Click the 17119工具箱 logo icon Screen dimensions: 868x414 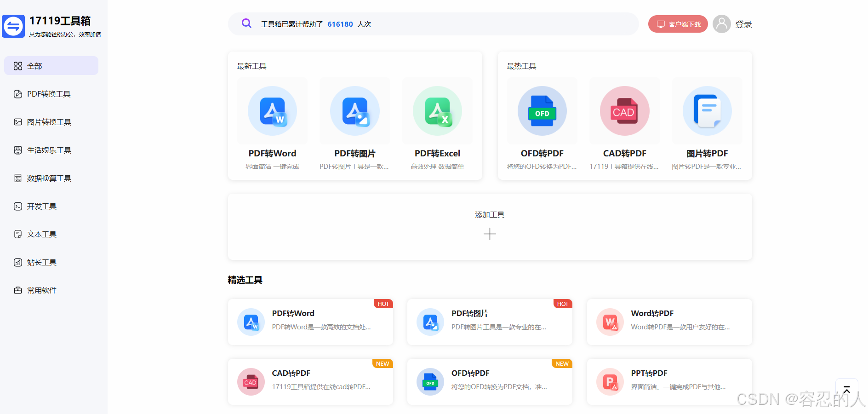13,26
